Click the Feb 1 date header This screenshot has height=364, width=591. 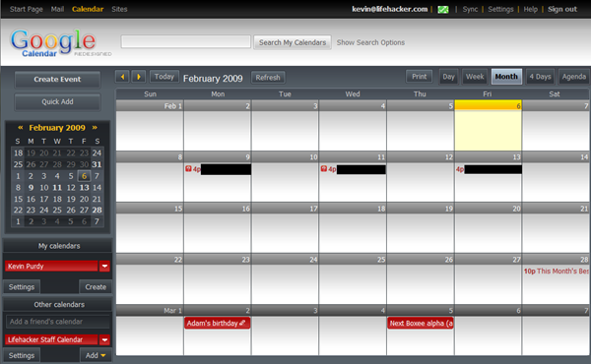pos(173,106)
